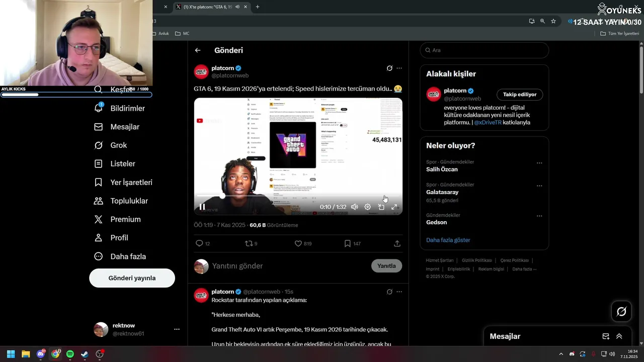Click the Takip ediliyor button

coord(520,95)
